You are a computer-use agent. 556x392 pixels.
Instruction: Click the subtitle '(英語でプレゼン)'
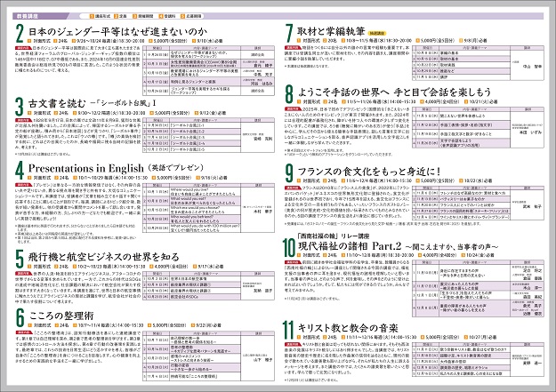pos(176,167)
